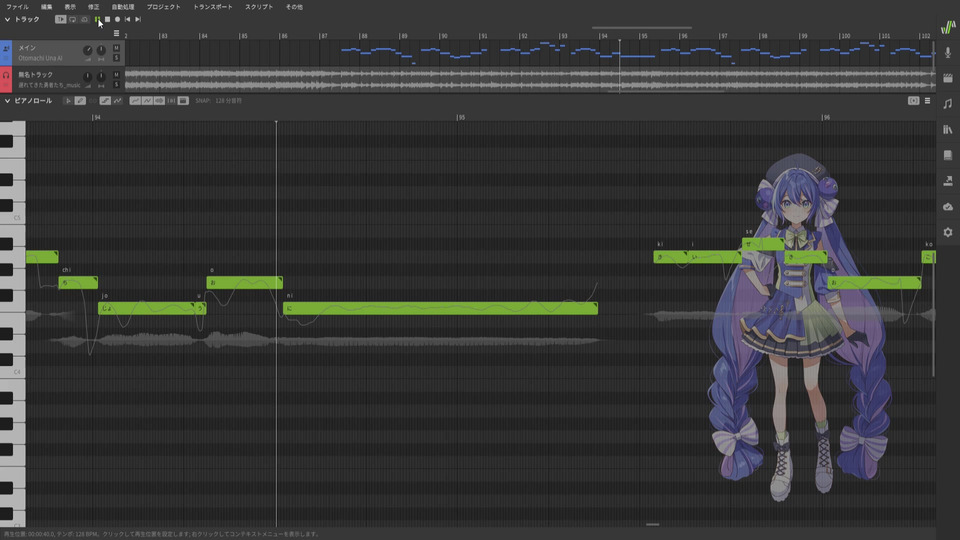Screen dimensions: 960x540
Task: Jump to the previous position marker
Action: [x=127, y=20]
